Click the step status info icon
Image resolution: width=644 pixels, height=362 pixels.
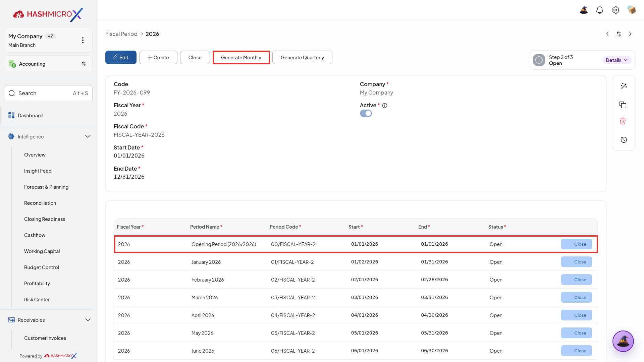pyautogui.click(x=539, y=60)
